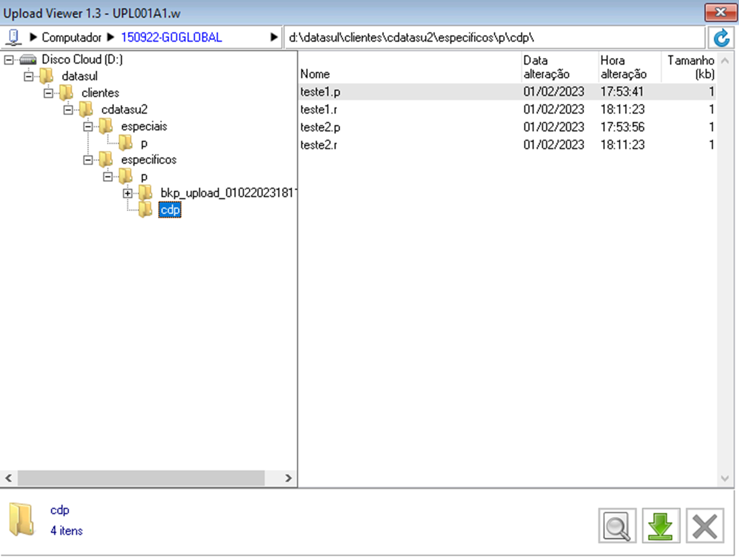The width and height of the screenshot is (739, 560).
Task: Click the computer network icon in breadcrumb
Action: 14,37
